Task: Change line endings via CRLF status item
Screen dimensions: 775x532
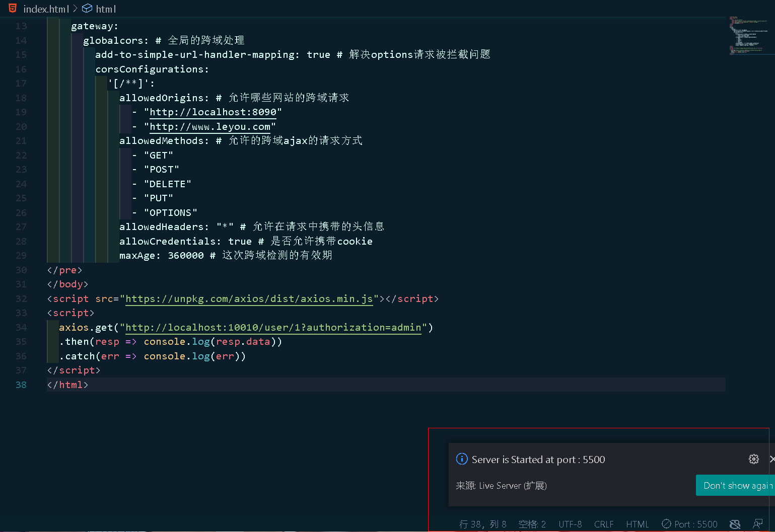Action: [x=604, y=524]
